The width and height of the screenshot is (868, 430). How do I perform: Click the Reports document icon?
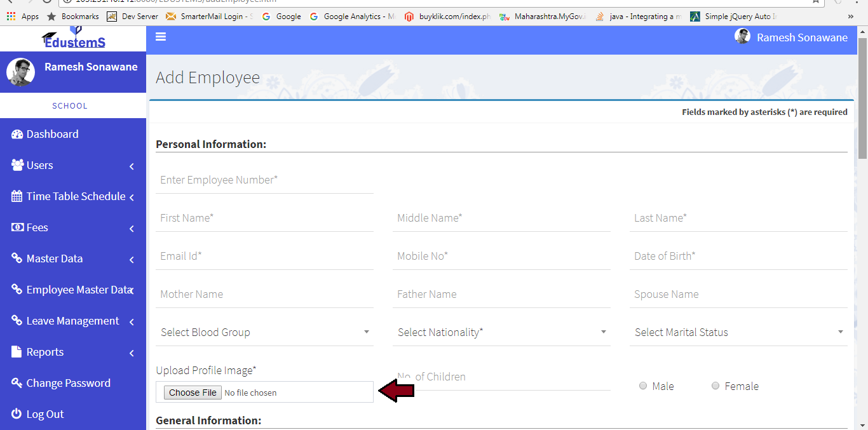point(17,352)
